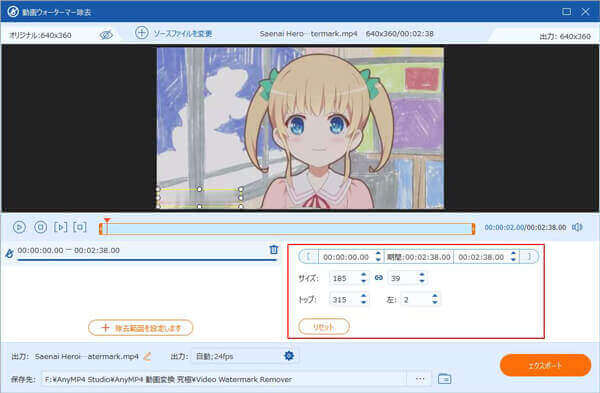Stop the video playback
Screen dimensions: 600x393
point(41,227)
